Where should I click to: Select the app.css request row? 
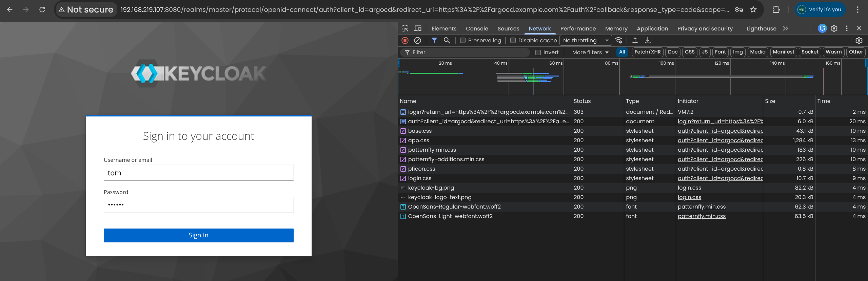[632, 140]
